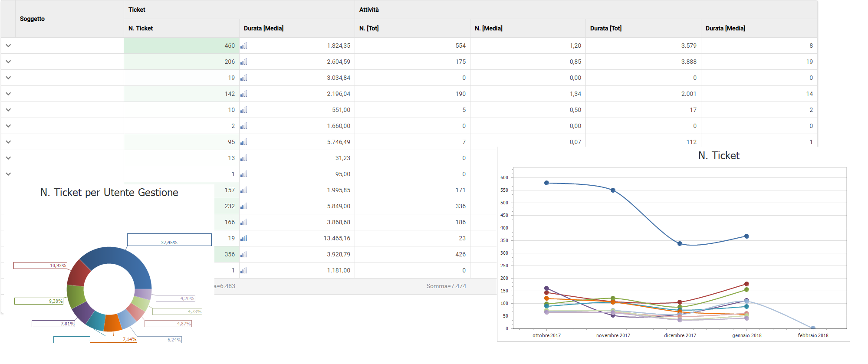Click bar chart icon in the 95 tickets row
The width and height of the screenshot is (868, 364).
[x=244, y=142]
